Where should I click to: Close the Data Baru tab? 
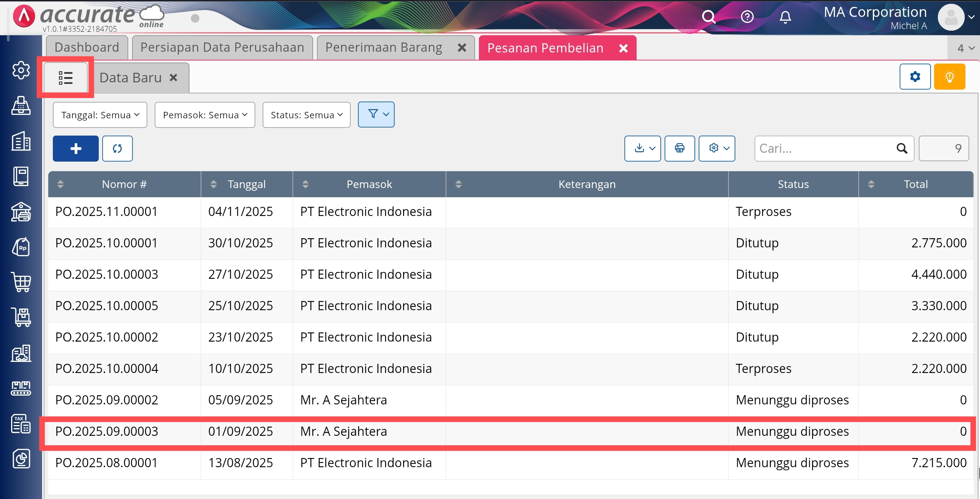tap(173, 78)
